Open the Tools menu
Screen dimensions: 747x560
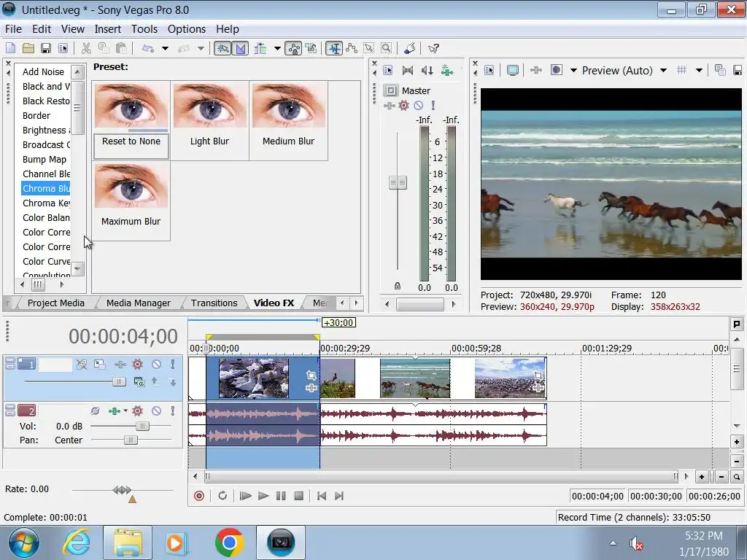[144, 29]
